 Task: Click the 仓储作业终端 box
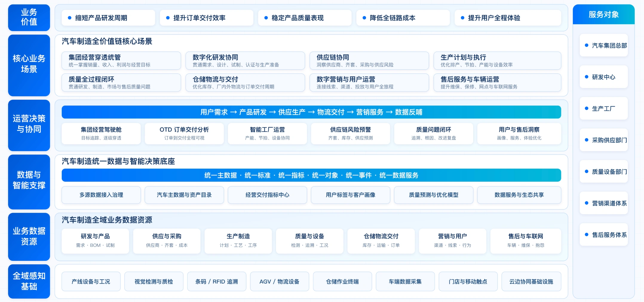pos(342,281)
